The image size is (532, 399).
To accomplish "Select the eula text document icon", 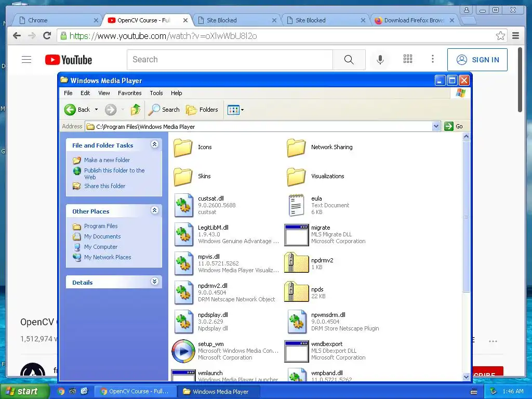I will click(296, 205).
